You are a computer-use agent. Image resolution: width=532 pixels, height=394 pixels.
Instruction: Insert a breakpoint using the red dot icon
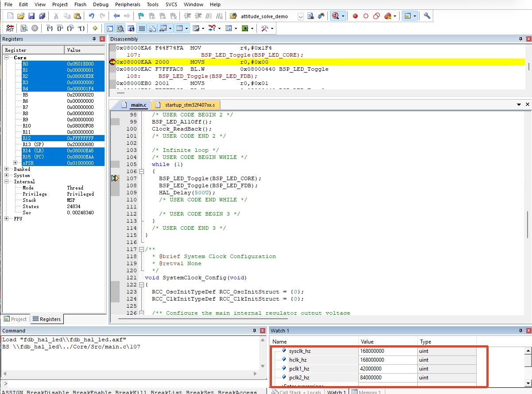click(355, 16)
